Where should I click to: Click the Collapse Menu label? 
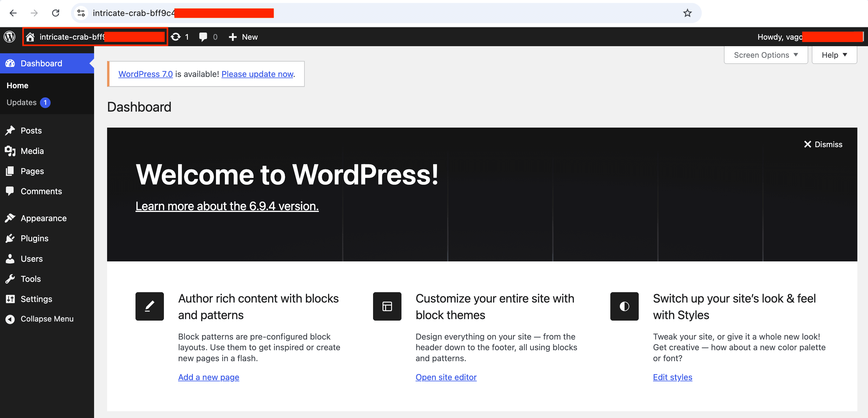[47, 319]
